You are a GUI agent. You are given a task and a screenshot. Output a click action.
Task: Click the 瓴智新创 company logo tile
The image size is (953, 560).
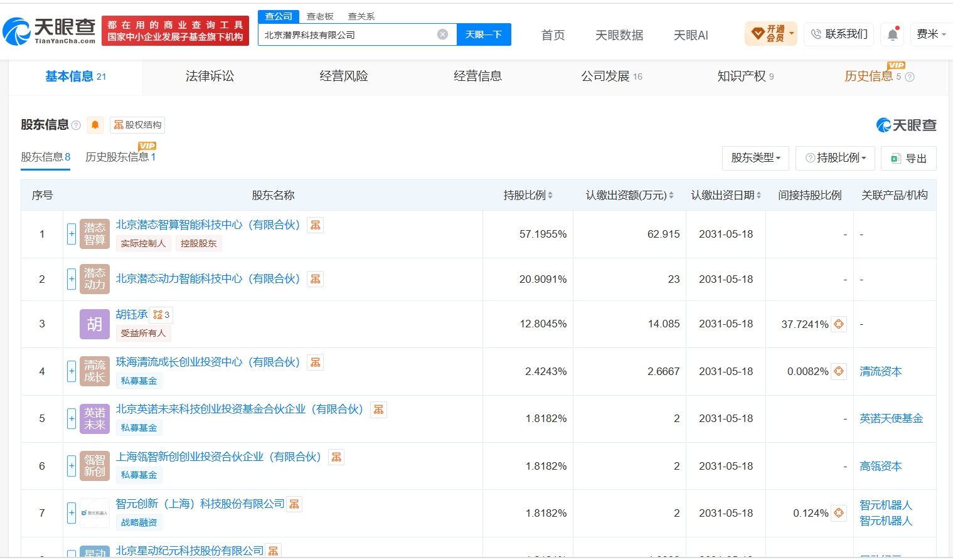point(95,466)
